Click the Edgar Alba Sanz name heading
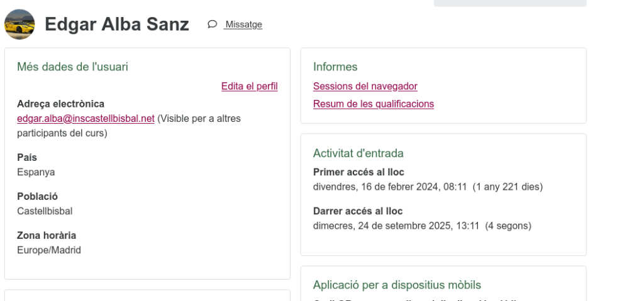The width and height of the screenshot is (644, 301). coord(117,25)
